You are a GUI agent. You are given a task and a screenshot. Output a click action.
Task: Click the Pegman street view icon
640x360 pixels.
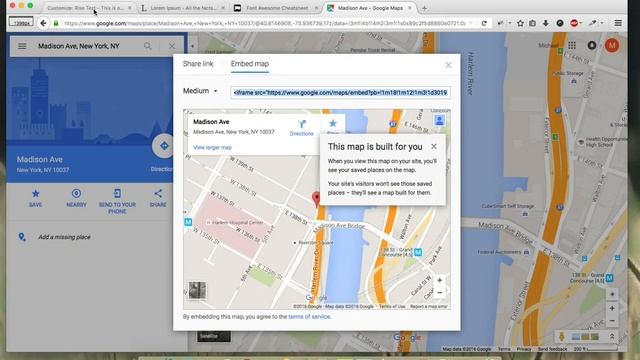[562, 336]
